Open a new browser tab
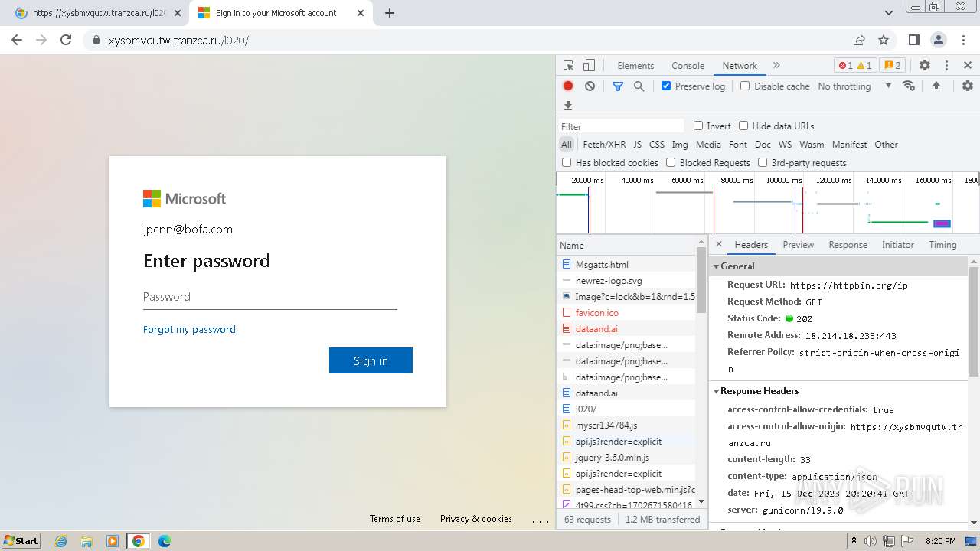 390,13
